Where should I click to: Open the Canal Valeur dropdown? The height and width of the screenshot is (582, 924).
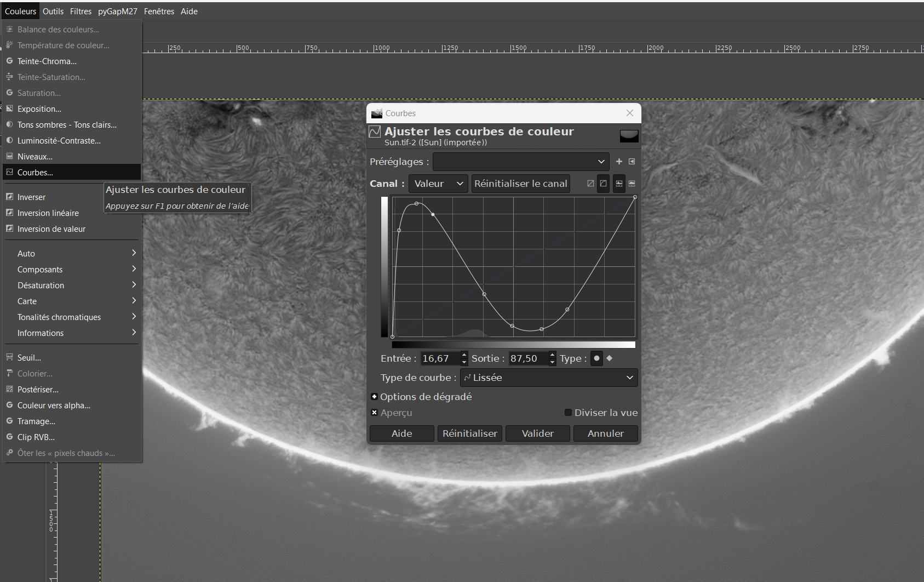pos(438,184)
